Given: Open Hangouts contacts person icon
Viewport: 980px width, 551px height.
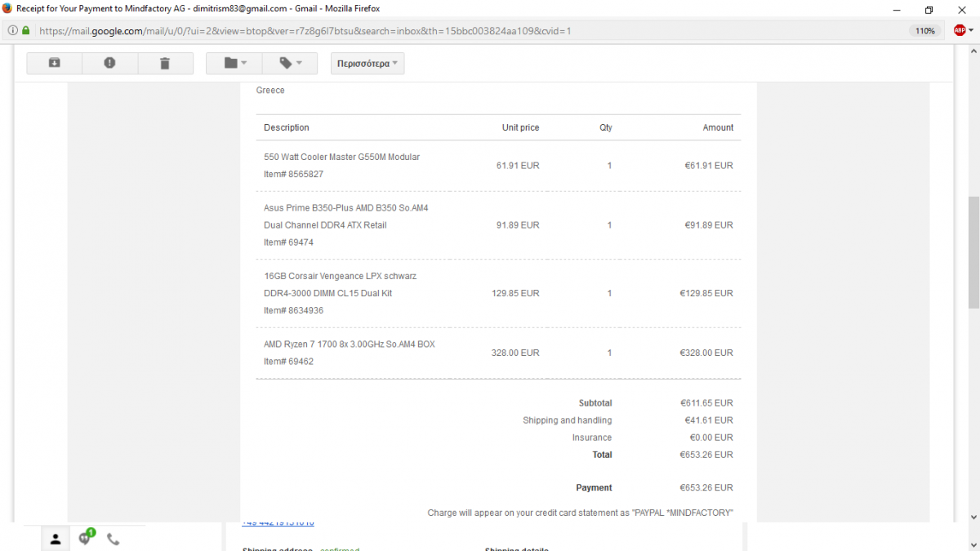Looking at the screenshot, I should 56,539.
